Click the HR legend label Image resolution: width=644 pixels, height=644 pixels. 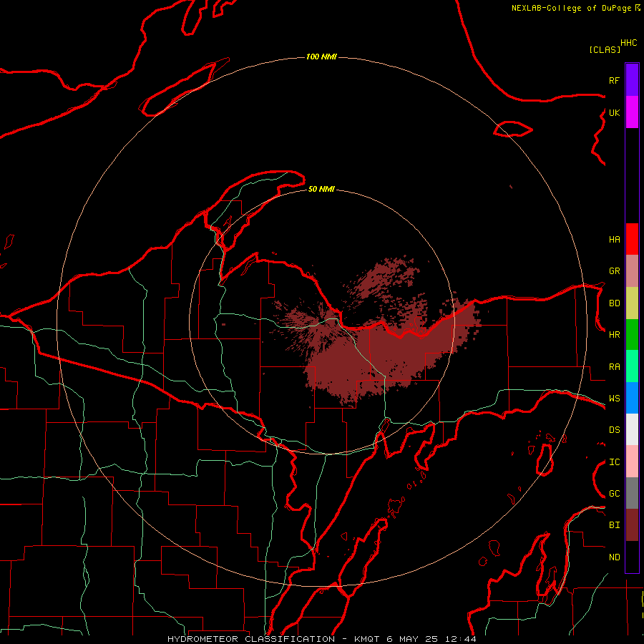[614, 335]
